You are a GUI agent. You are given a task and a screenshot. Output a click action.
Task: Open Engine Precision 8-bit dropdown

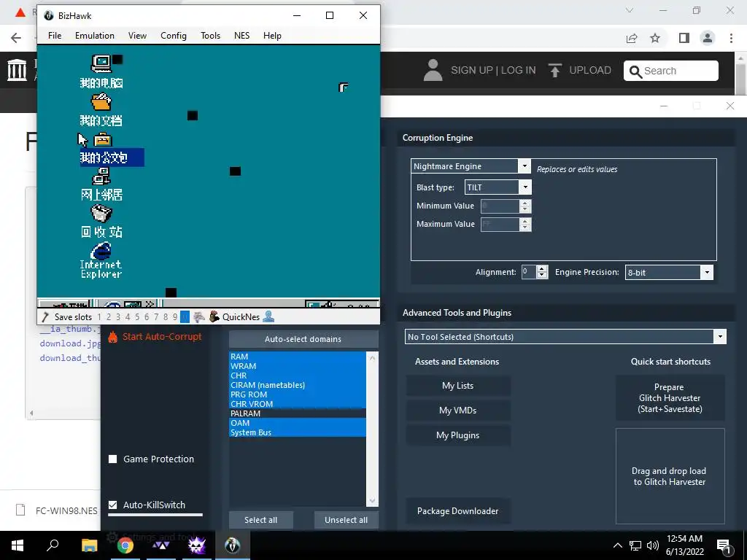(669, 273)
